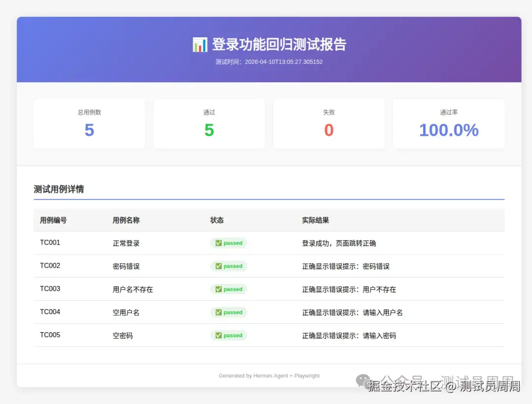Image resolution: width=532 pixels, height=404 pixels.
Task: Click the green checkmark on TC001's passed badge
Action: (x=219, y=243)
